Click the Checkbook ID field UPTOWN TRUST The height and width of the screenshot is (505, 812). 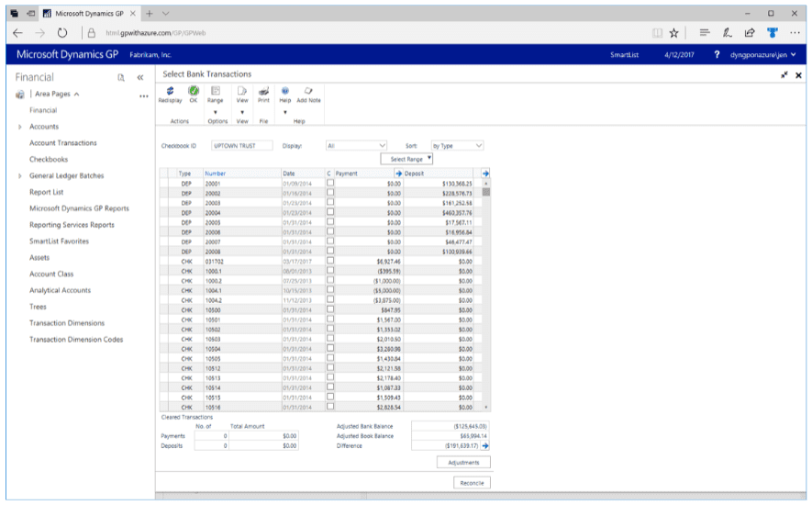242,146
